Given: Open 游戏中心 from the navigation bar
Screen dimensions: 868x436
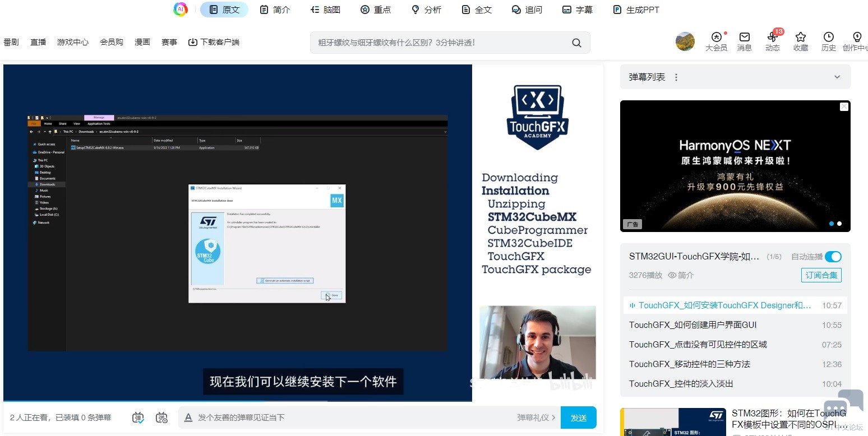Looking at the screenshot, I should 73,42.
